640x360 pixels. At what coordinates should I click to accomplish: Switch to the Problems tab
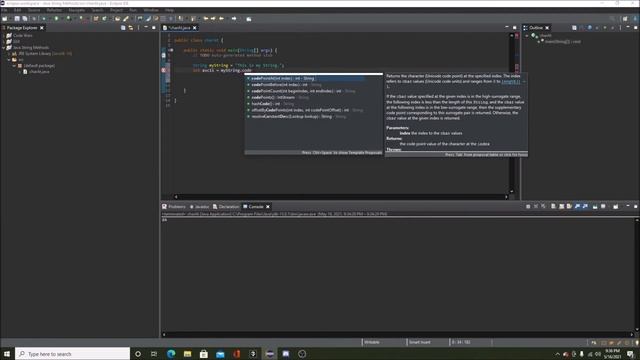(173, 207)
